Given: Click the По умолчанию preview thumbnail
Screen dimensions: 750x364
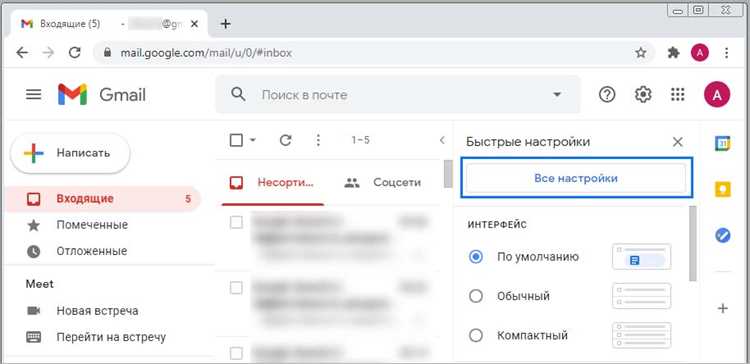Looking at the screenshot, I should click(x=641, y=257).
